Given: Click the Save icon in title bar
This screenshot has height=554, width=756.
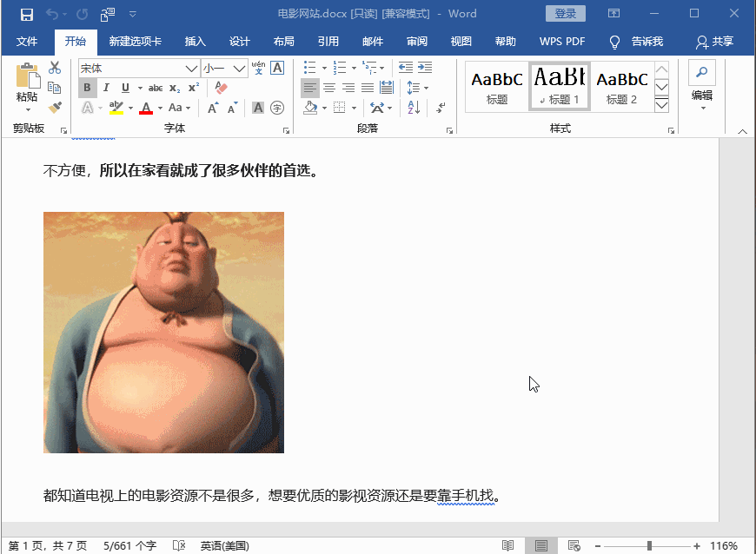Looking at the screenshot, I should 27,15.
